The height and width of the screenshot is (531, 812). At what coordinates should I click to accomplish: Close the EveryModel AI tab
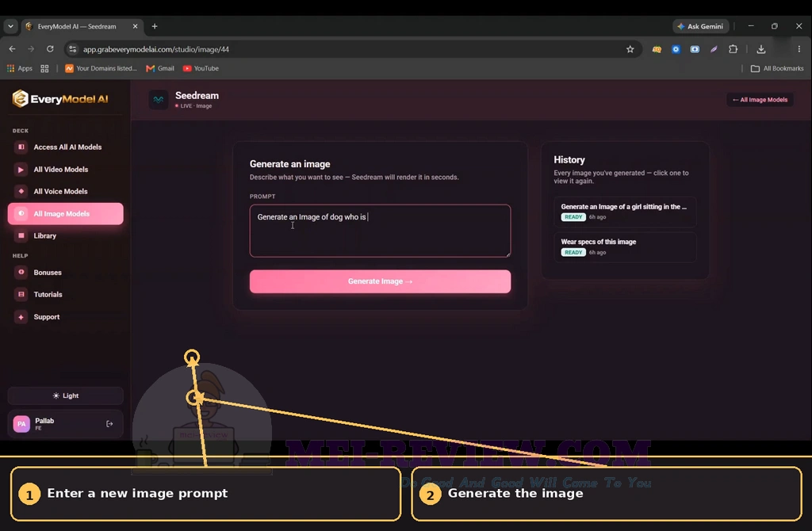pos(135,26)
